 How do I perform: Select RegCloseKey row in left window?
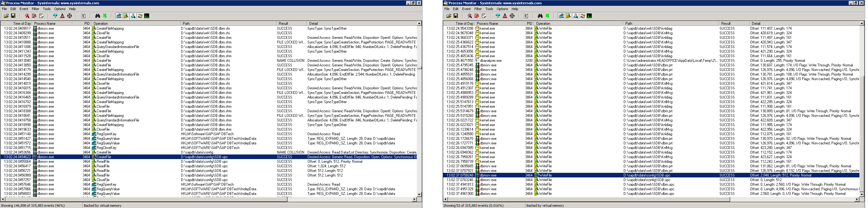(208, 148)
